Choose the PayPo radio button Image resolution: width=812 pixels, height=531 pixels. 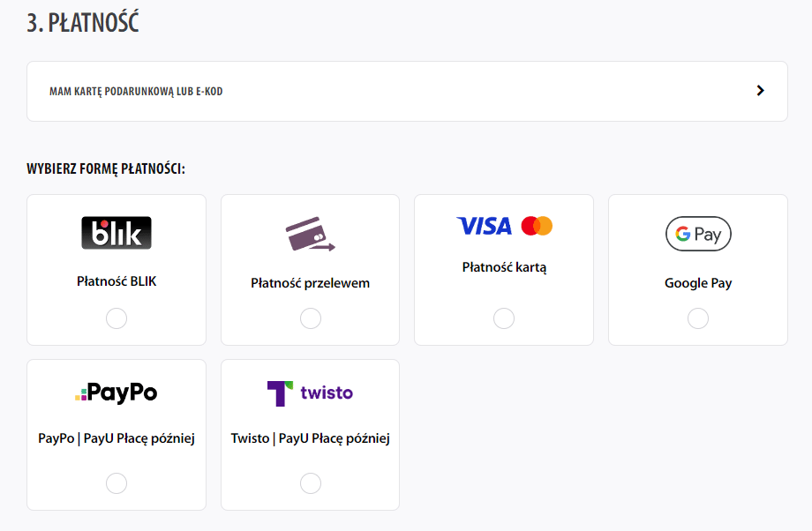[117, 483]
